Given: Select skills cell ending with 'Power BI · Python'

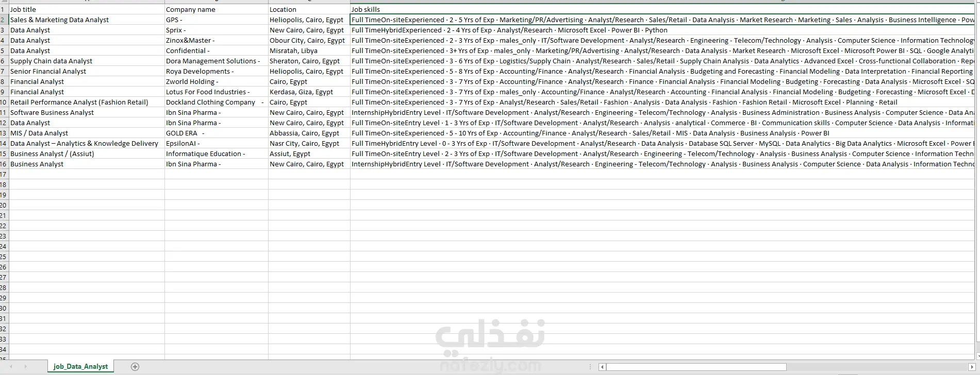Looking at the screenshot, I should (662, 30).
